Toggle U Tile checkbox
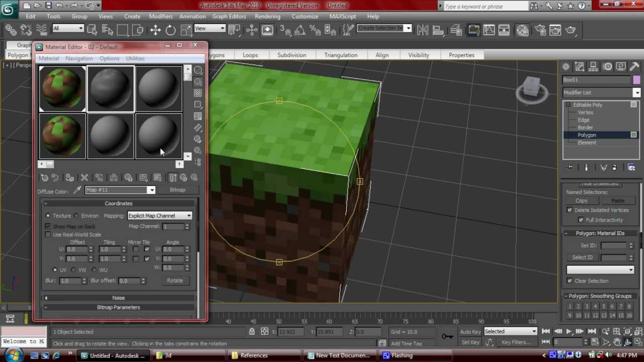Viewport: 644px width, 362px height. click(147, 249)
